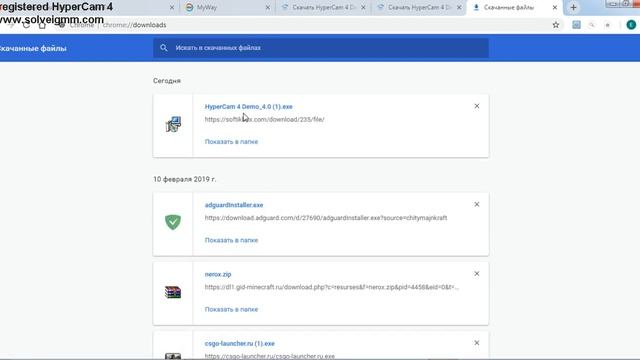This screenshot has height=360, width=640.
Task: Remove csgo-launcher.ru (1).exe entry from list
Action: click(x=477, y=343)
